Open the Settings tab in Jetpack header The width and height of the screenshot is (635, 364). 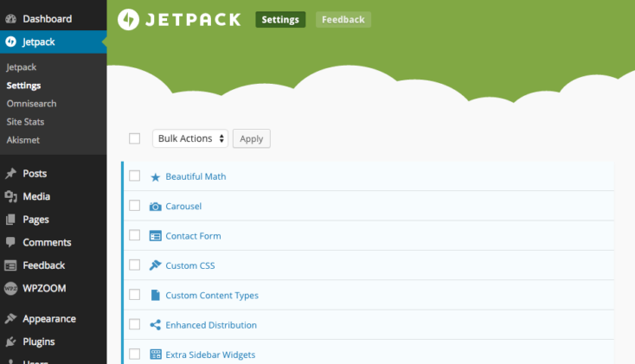[x=280, y=19]
